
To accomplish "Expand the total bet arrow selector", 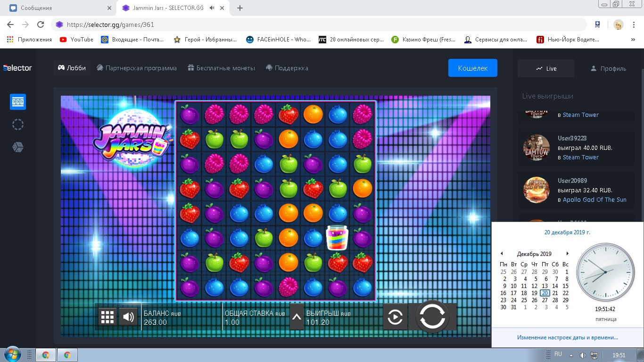I will [297, 317].
